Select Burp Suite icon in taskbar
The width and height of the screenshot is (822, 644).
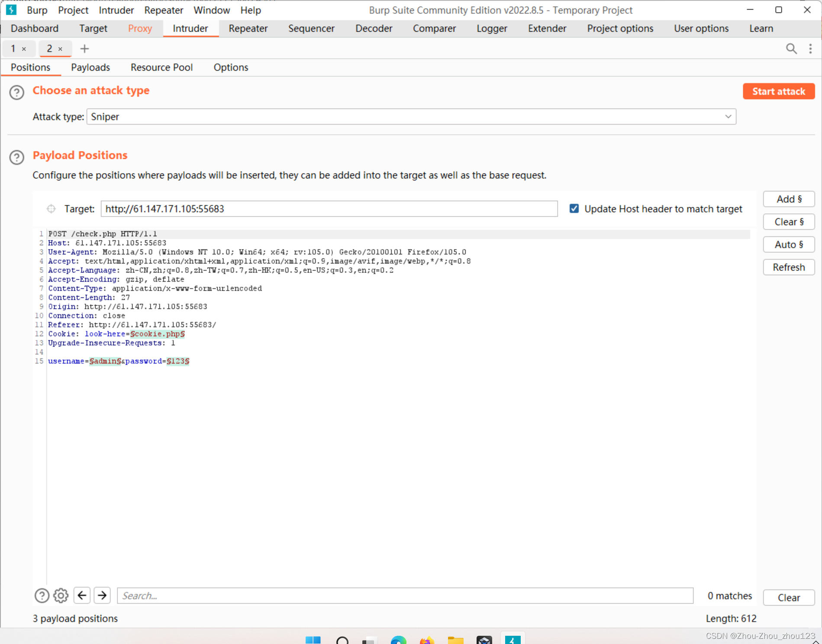pos(513,639)
